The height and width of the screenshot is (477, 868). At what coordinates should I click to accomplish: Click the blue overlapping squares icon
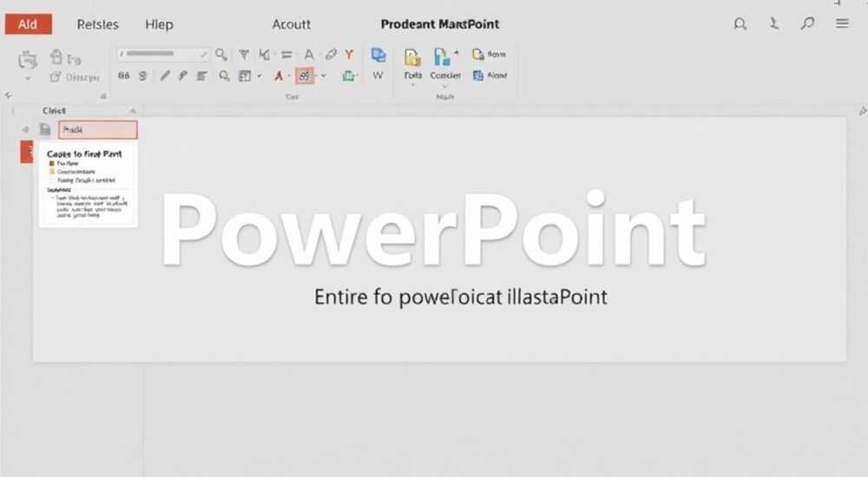378,55
